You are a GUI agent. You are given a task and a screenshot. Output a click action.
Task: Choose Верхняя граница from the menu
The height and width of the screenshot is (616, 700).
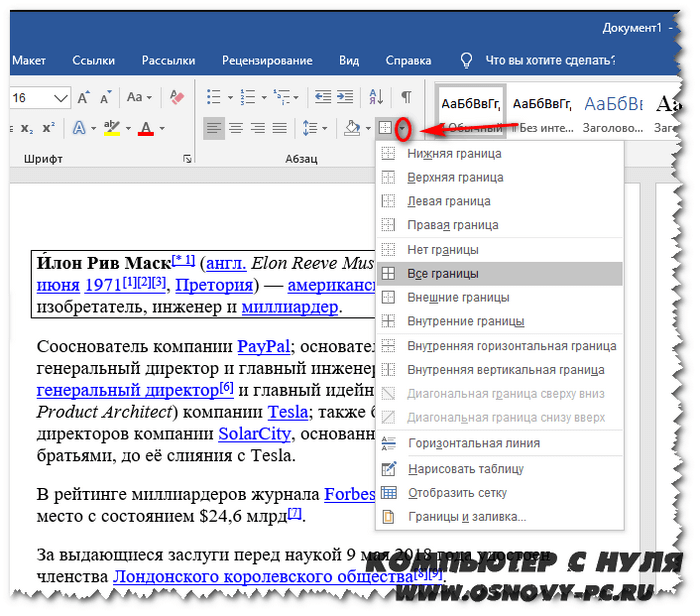(500, 178)
